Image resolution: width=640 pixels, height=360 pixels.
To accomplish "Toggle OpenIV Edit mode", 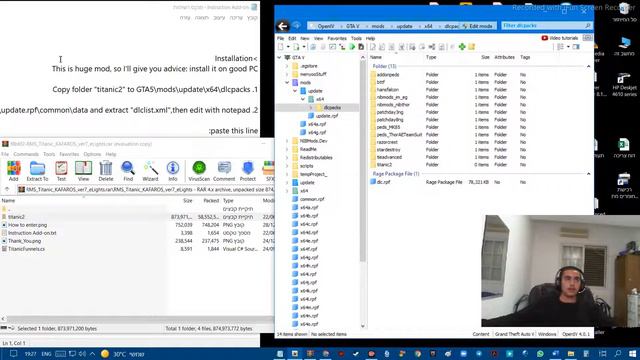I will pos(478,26).
